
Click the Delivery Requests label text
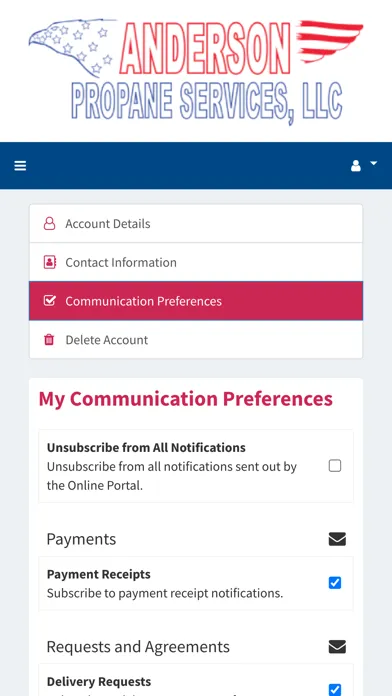99,681
